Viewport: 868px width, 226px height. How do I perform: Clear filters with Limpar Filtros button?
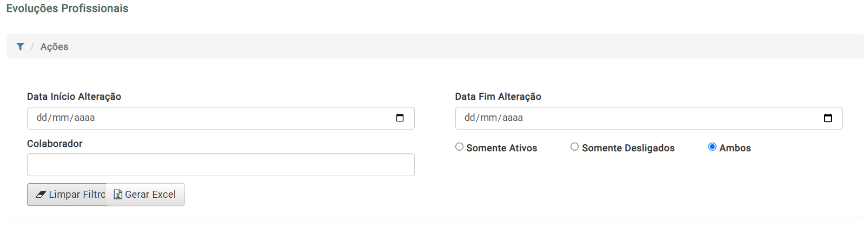[x=67, y=195]
